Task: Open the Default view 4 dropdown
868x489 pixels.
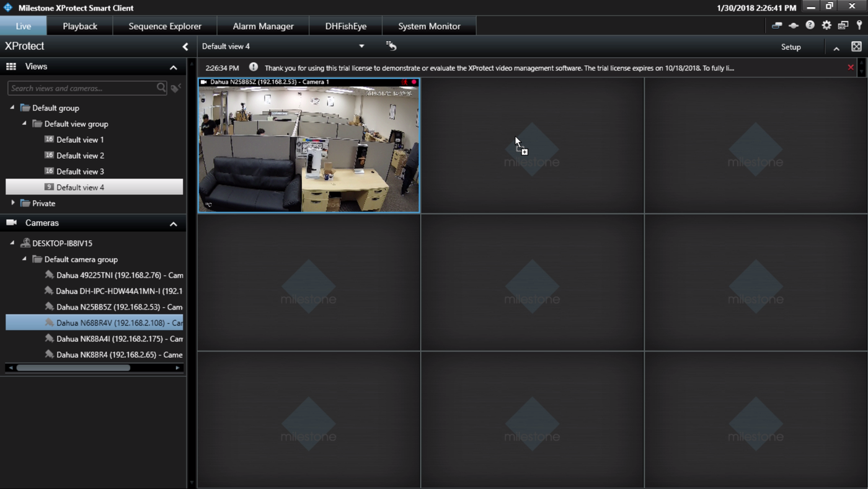Action: [361, 47]
